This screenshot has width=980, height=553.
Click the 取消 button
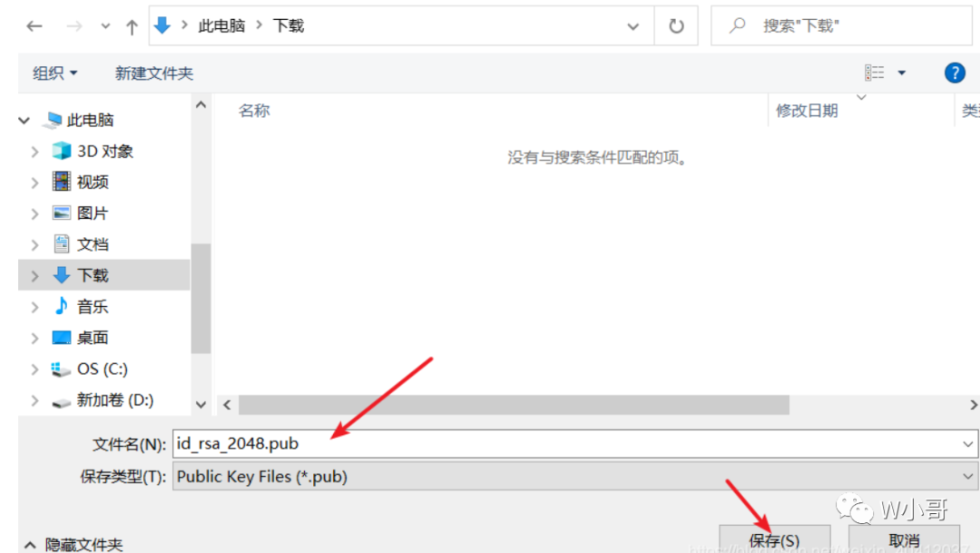click(904, 540)
